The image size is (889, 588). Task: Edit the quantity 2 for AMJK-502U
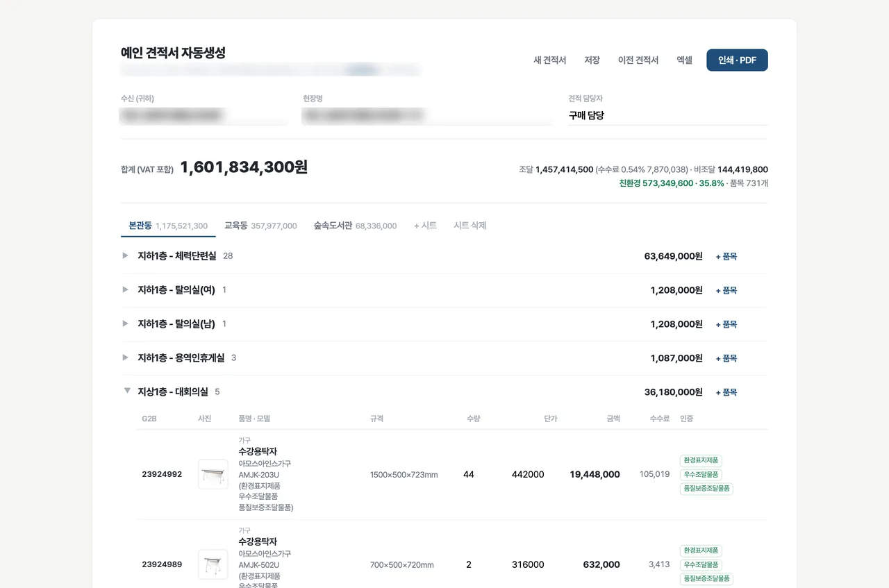(x=469, y=564)
